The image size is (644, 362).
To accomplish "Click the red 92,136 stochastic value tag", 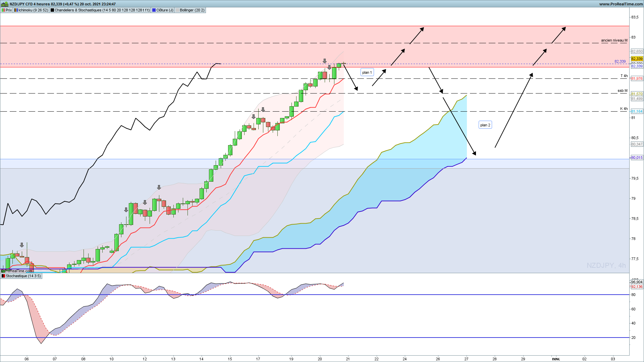I will click(637, 287).
